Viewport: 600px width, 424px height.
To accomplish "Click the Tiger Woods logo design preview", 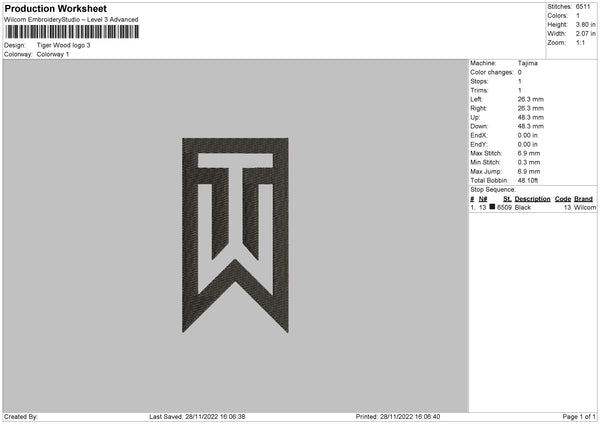I will [x=235, y=235].
